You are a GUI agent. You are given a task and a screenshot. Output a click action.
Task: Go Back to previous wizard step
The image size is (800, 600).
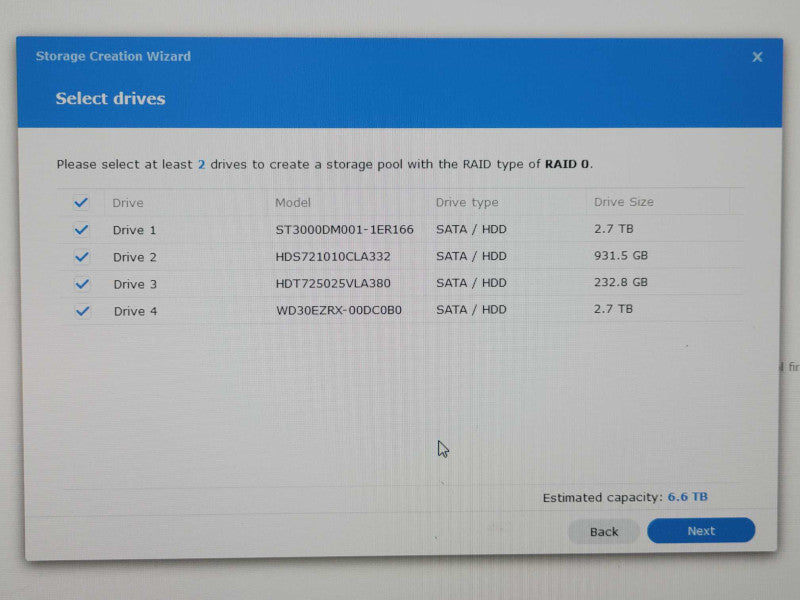click(604, 532)
